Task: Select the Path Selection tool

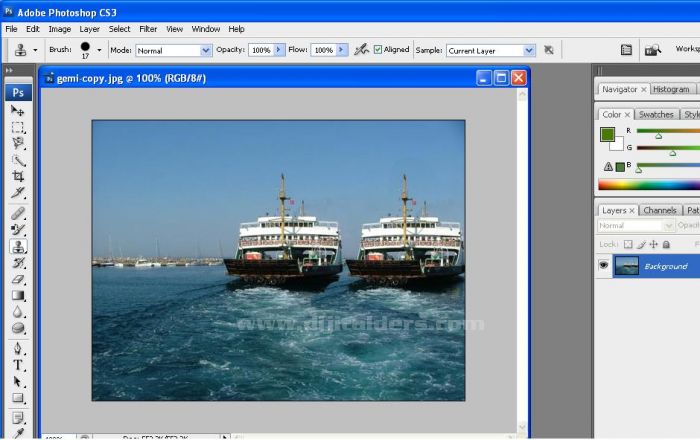Action: coord(18,382)
